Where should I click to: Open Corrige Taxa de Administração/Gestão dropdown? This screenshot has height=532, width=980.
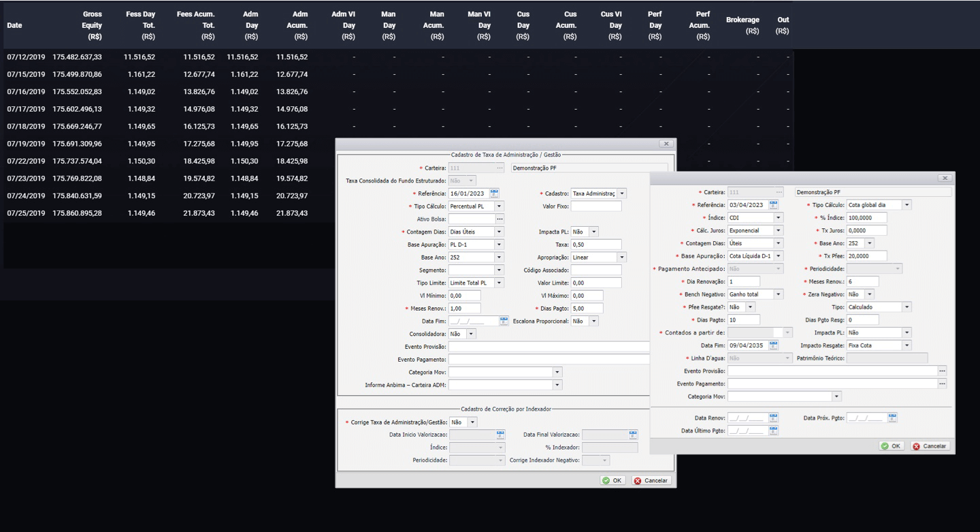click(x=472, y=422)
